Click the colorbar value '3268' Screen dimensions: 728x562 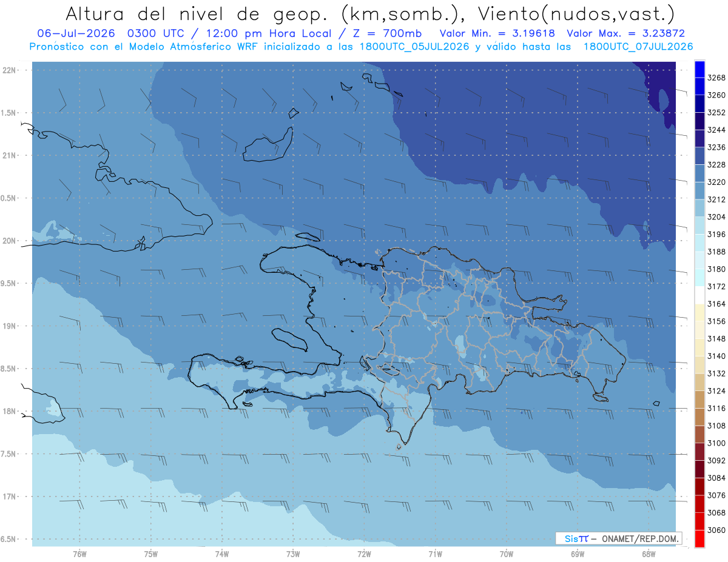click(716, 78)
